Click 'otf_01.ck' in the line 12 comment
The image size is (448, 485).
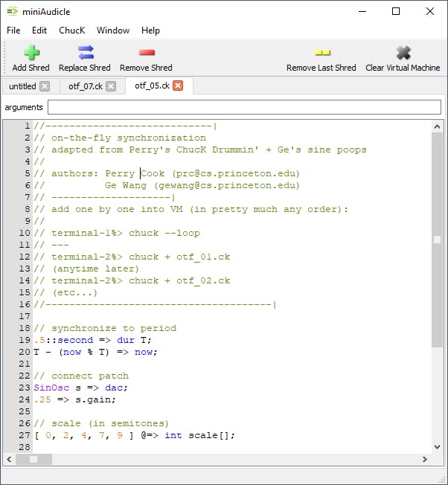pos(203,257)
